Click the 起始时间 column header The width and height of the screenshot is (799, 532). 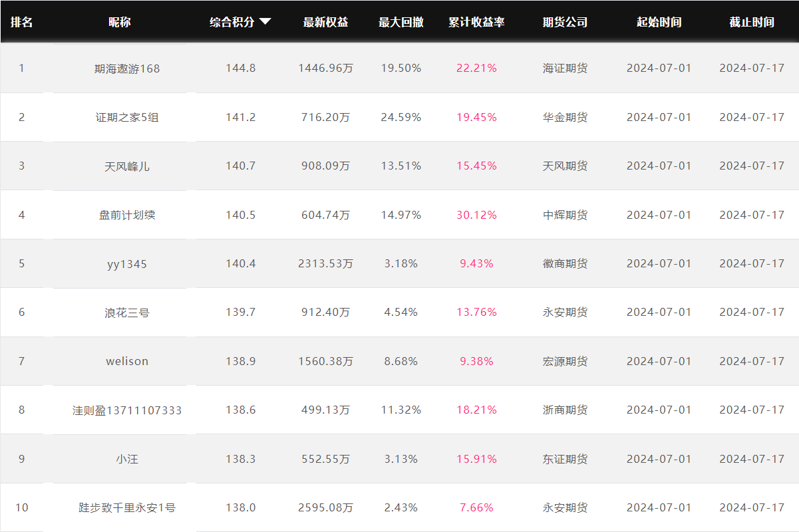[x=659, y=22]
